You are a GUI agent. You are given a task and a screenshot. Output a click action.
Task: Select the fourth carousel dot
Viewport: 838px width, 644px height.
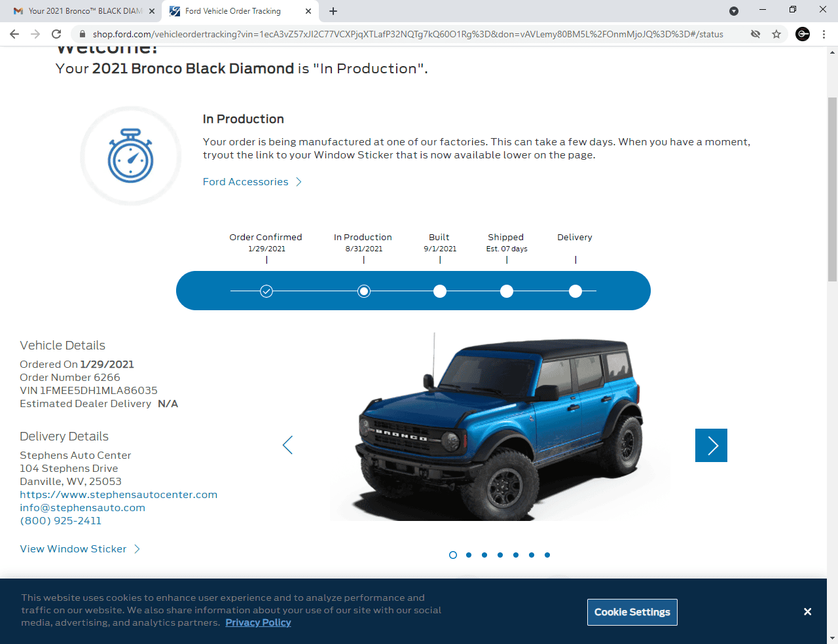point(500,555)
